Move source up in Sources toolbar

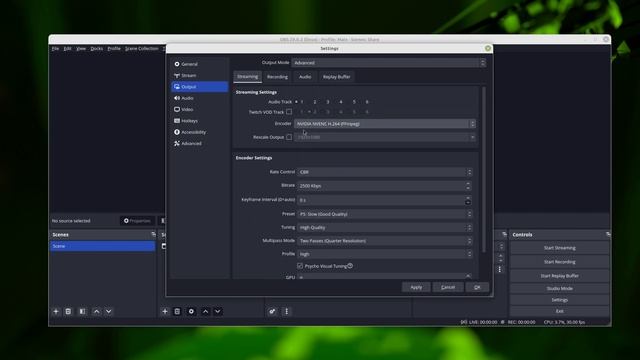205,311
